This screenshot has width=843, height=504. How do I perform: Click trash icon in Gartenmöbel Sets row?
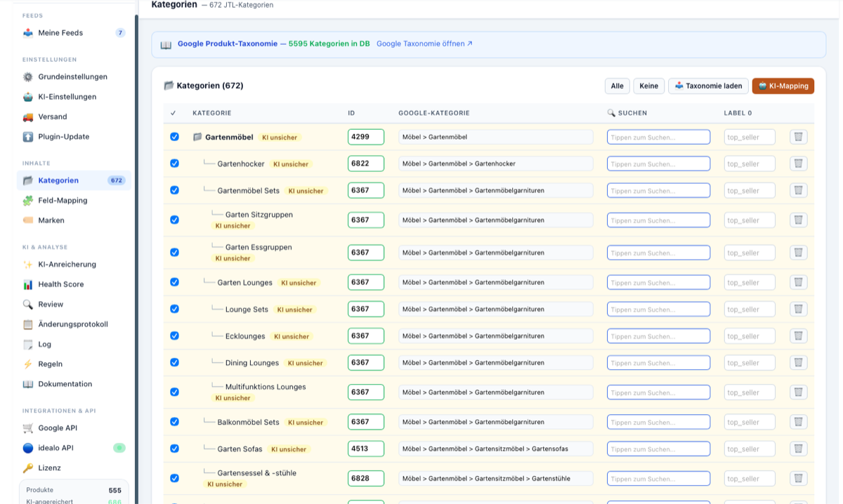(x=798, y=190)
